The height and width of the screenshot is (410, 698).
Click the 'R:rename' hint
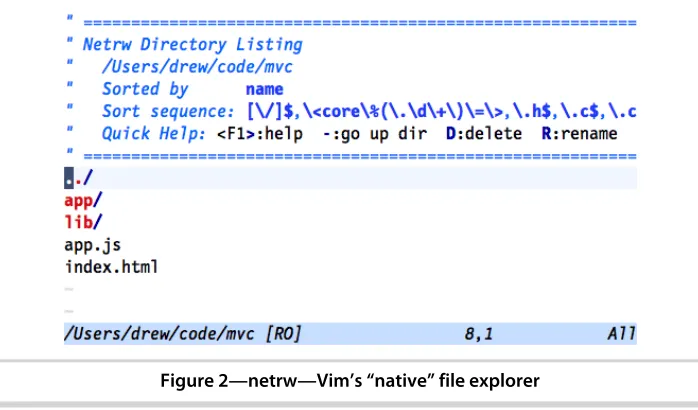580,134
